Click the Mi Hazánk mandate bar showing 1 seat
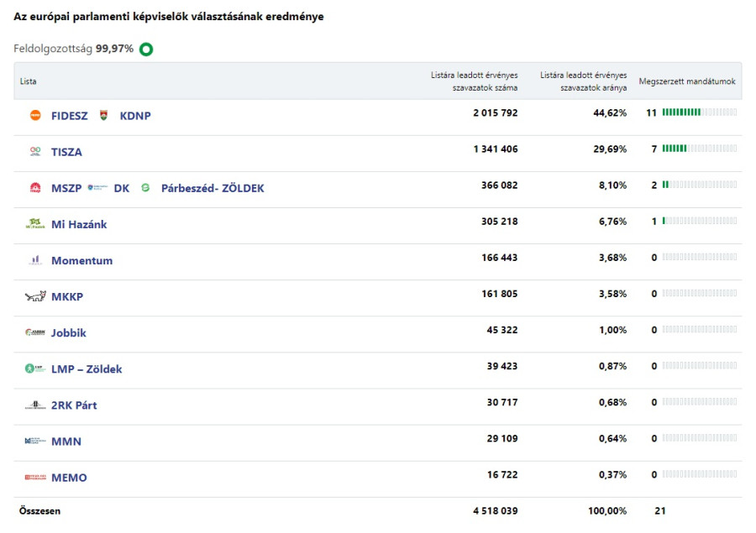756x533 pixels. (x=700, y=221)
